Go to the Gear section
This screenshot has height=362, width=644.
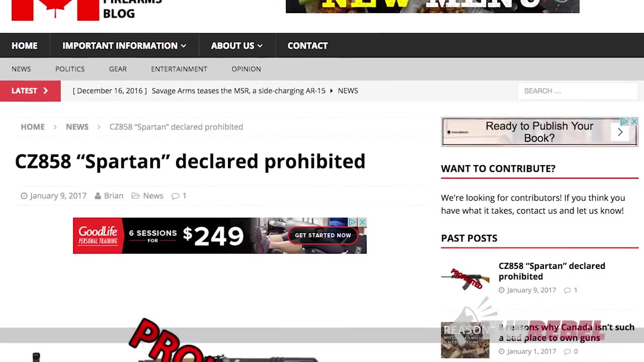click(x=118, y=69)
